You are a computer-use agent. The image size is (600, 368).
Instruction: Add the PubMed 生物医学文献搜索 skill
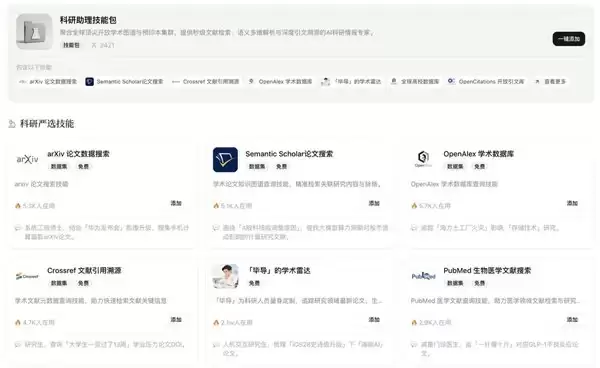pyautogui.click(x=572, y=319)
